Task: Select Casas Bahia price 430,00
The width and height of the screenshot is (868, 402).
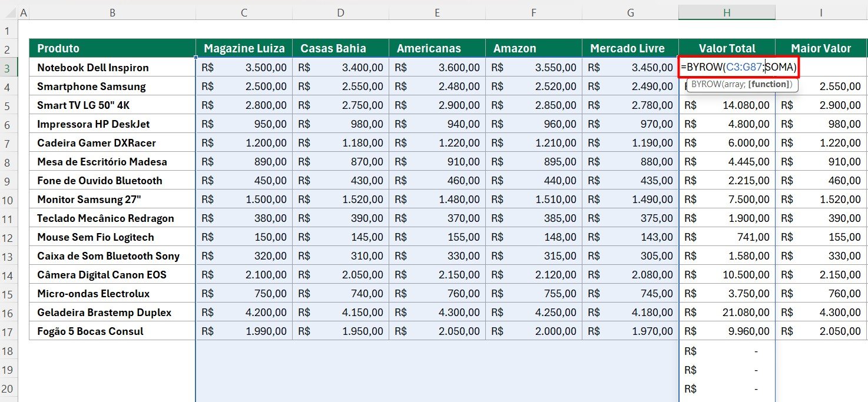Action: tap(340, 180)
